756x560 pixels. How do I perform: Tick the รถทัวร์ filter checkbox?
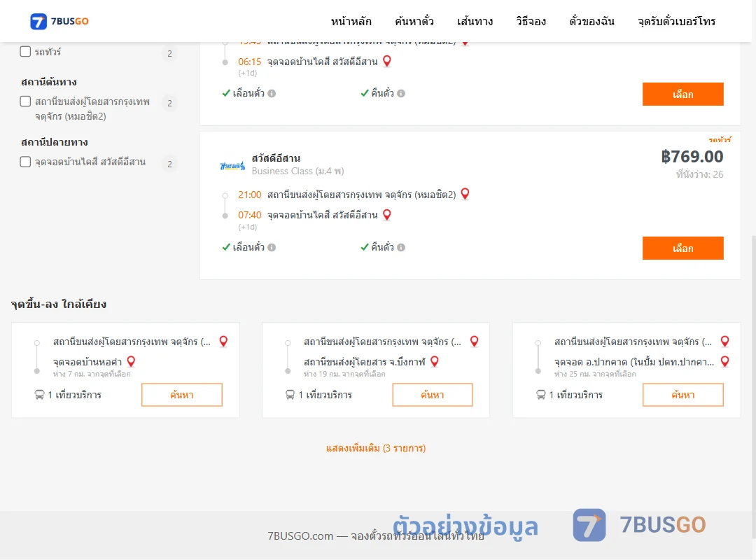pyautogui.click(x=26, y=51)
